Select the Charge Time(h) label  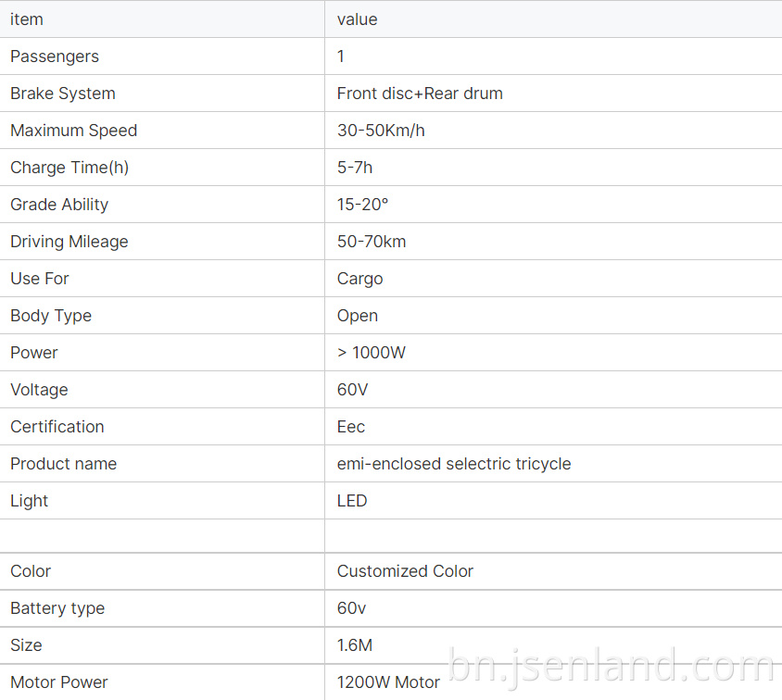pyautogui.click(x=69, y=168)
